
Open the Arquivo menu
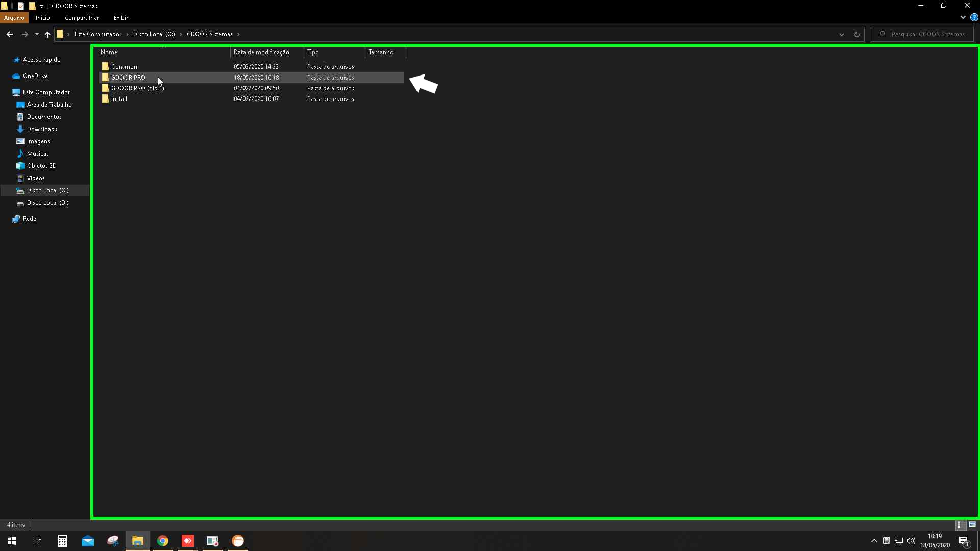14,18
